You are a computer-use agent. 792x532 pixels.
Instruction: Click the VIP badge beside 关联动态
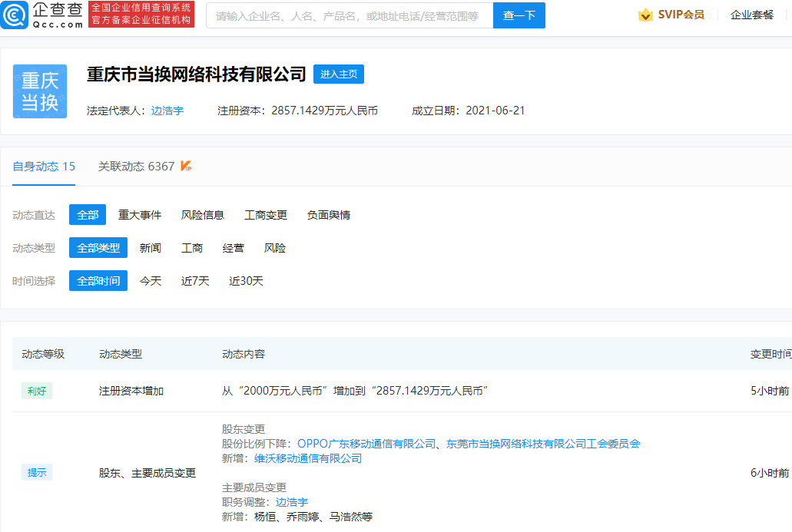[186, 167]
